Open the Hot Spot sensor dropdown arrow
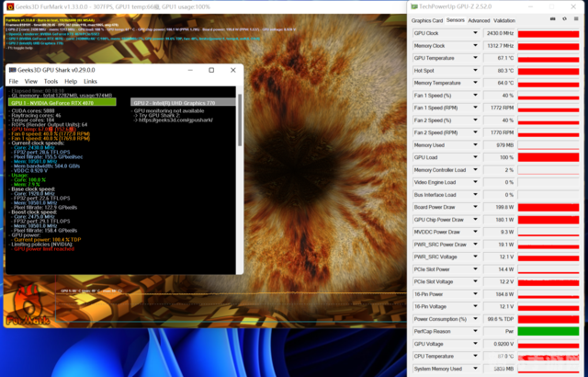Image resolution: width=588 pixels, height=377 pixels. tap(475, 71)
